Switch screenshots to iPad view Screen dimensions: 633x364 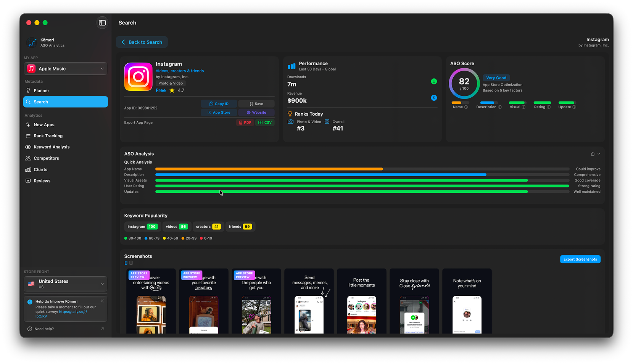131,263
